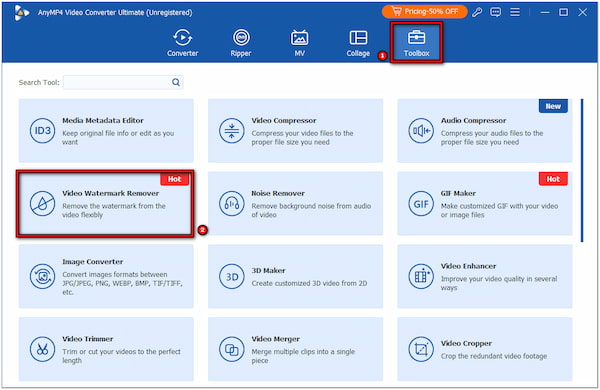The image size is (600, 390).
Task: Click the Ripper disc icon
Action: pos(241,38)
